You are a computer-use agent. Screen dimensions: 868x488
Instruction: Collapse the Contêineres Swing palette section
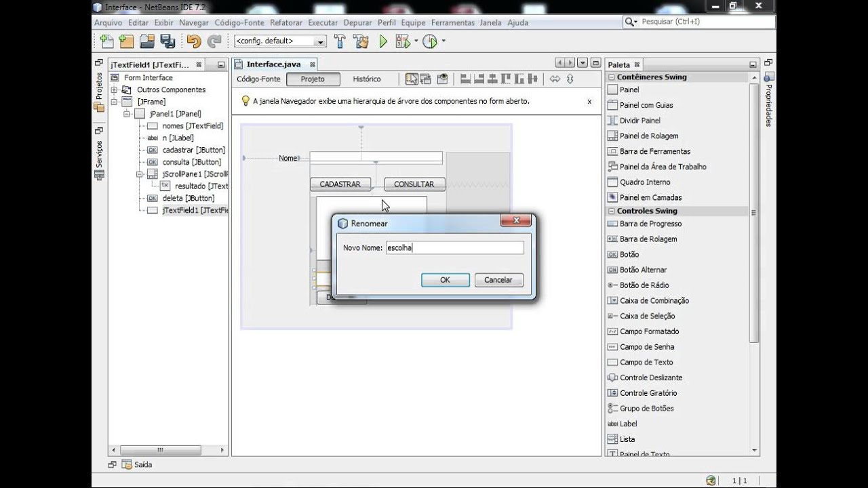pos(612,77)
